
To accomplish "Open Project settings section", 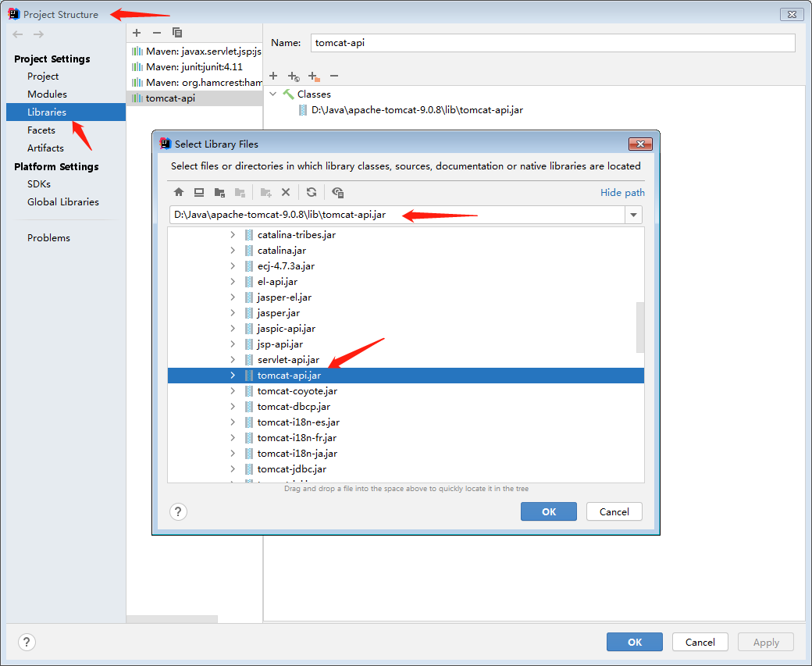I will [43, 77].
